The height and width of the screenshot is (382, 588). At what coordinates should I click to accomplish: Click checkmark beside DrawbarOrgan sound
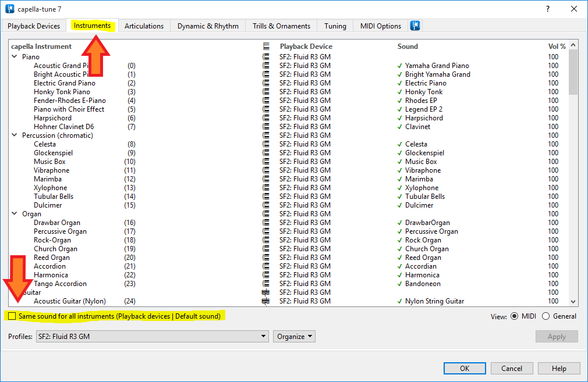pyautogui.click(x=400, y=223)
